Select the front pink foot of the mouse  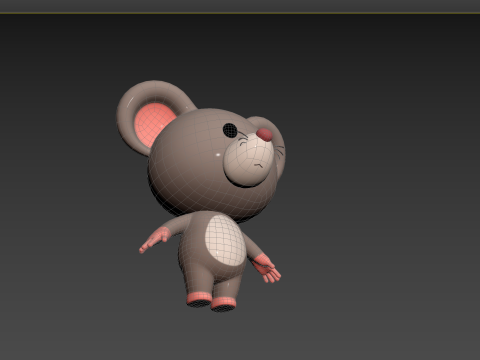[x=223, y=304]
